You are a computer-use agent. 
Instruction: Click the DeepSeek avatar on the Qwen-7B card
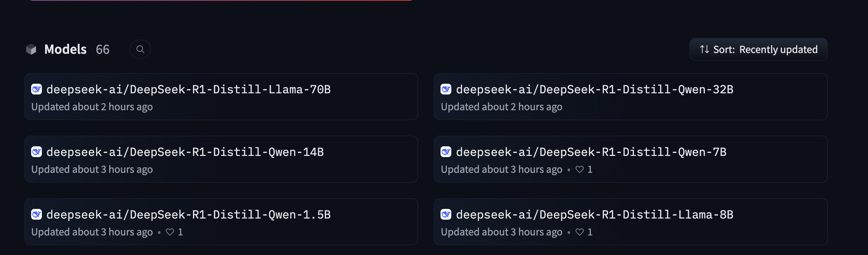446,152
